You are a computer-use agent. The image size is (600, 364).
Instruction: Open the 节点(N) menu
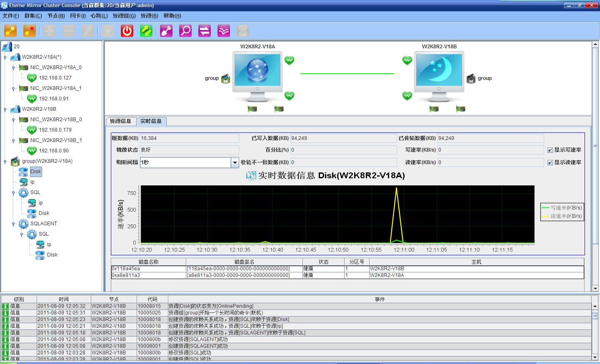[56, 15]
